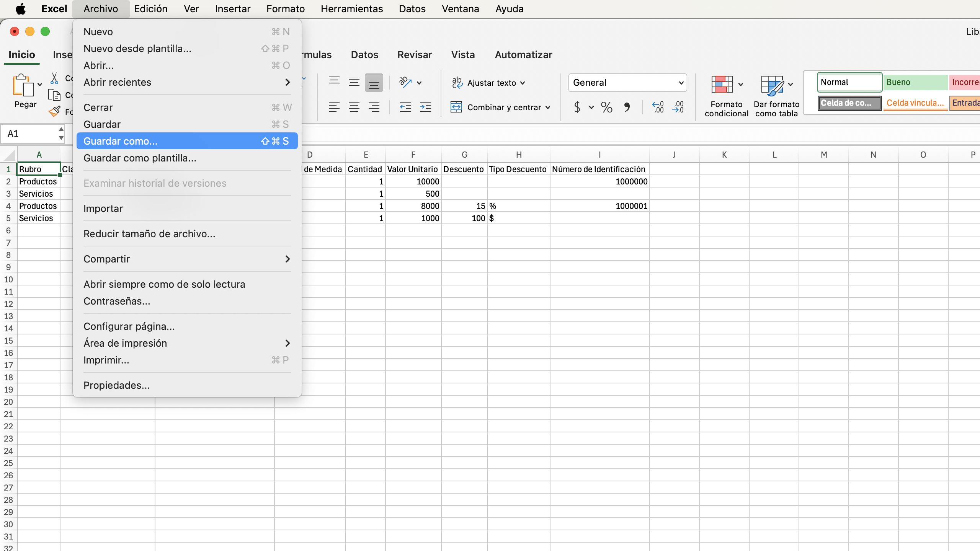Toggle align text right button
980x551 pixels.
[x=374, y=107]
